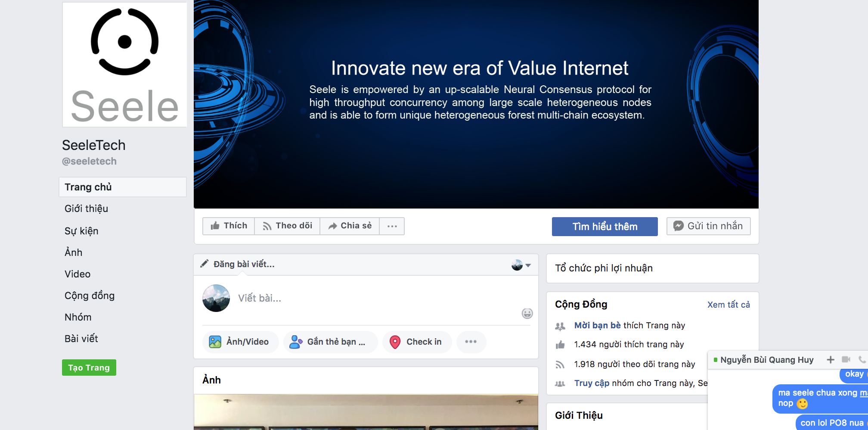868x430 pixels.
Task: Toggle Thích like on the SeeleTech page
Action: 229,226
